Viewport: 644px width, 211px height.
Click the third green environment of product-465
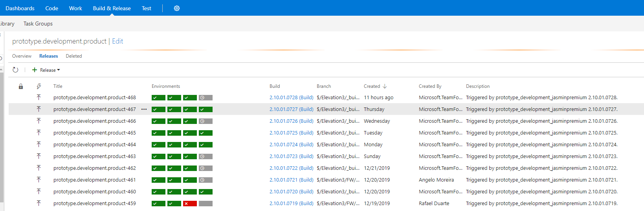[x=190, y=133]
